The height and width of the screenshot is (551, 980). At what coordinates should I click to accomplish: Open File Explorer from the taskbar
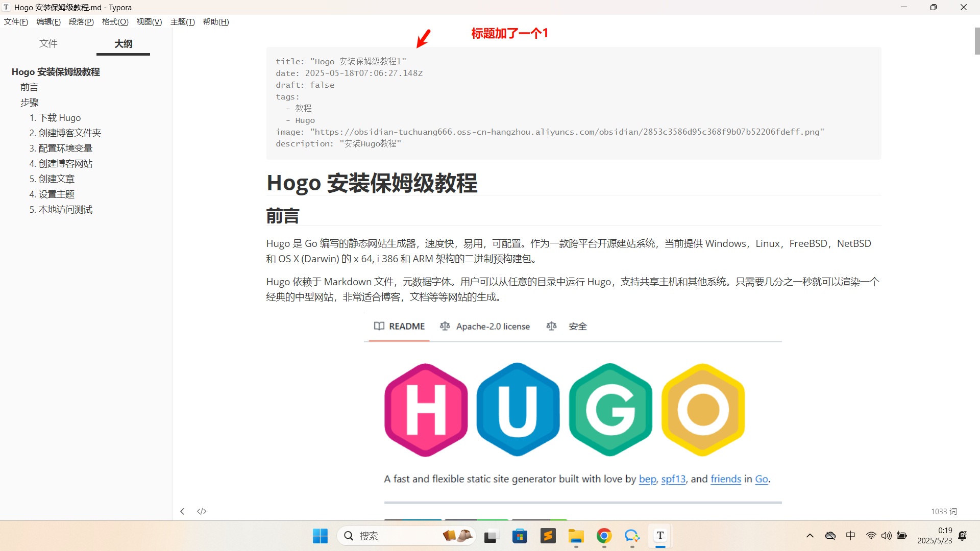576,536
